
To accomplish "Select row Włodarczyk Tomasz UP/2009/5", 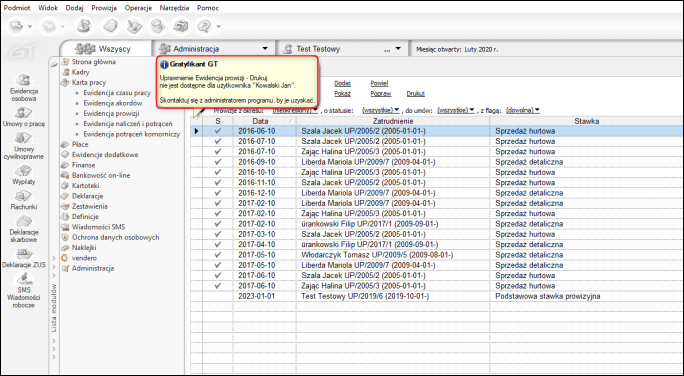I will (x=437, y=255).
